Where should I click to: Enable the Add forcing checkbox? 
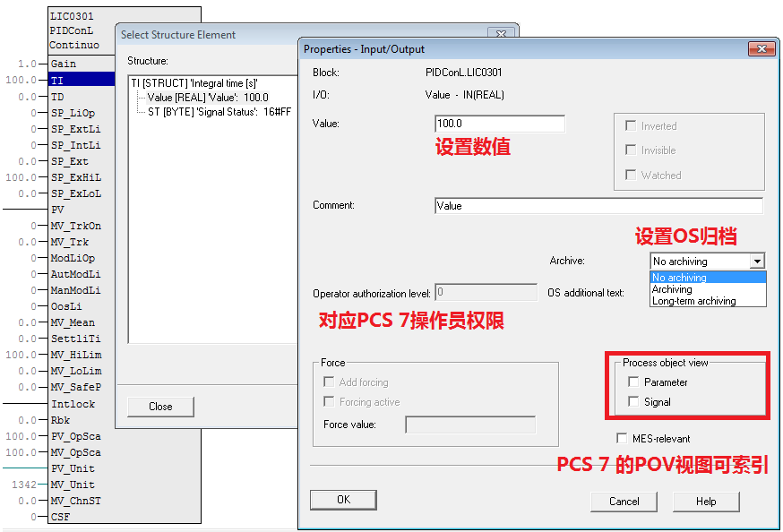coord(331,382)
